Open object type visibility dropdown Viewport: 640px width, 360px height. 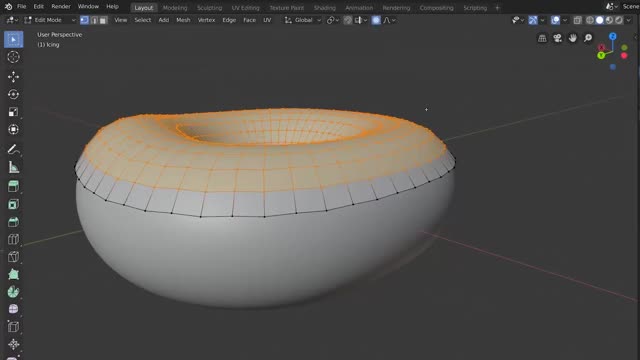click(518, 20)
